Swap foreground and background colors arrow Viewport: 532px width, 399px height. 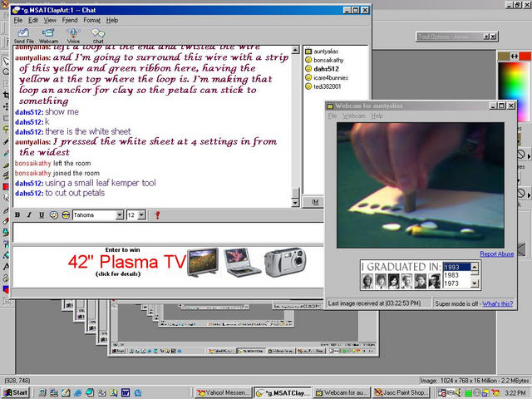515,56
